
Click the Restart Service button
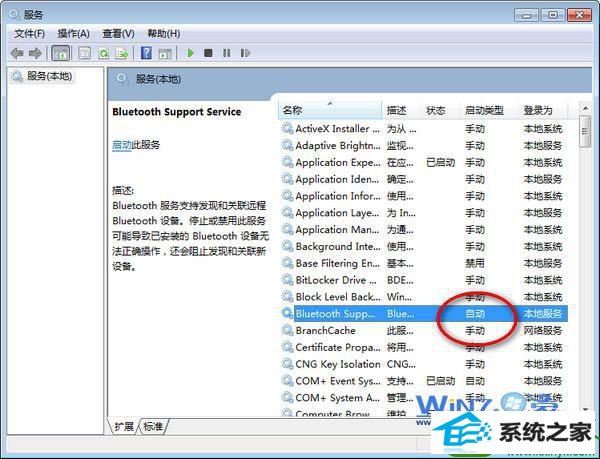pyautogui.click(x=245, y=53)
